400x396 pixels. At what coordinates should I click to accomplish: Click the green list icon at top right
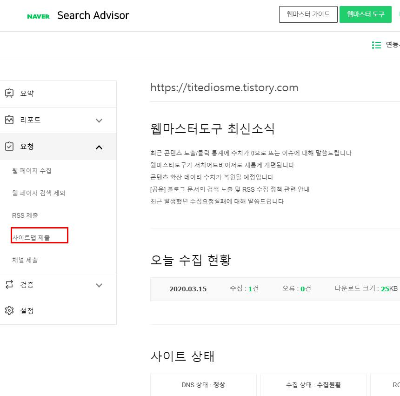[376, 45]
